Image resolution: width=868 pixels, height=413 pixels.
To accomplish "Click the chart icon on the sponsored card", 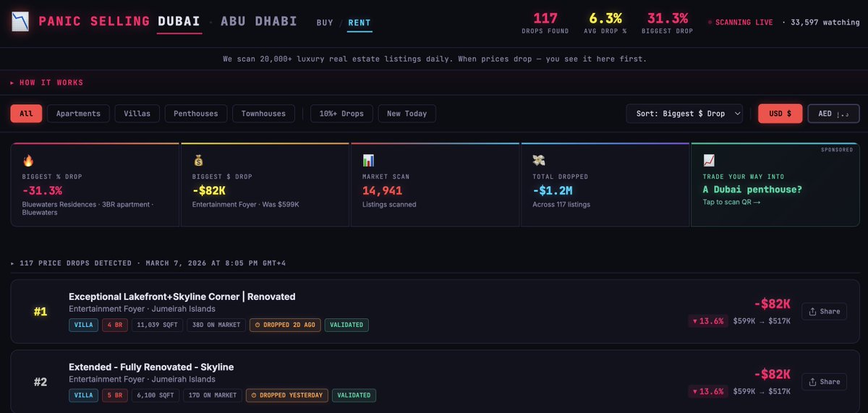I will [x=709, y=161].
